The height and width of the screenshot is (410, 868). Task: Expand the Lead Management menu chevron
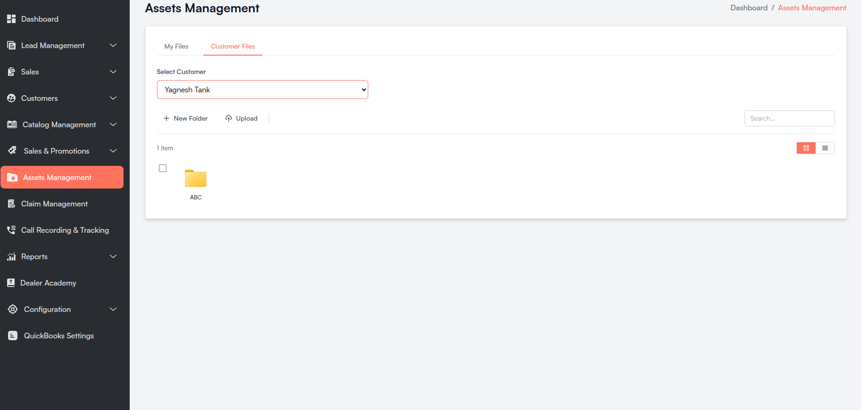coord(113,45)
